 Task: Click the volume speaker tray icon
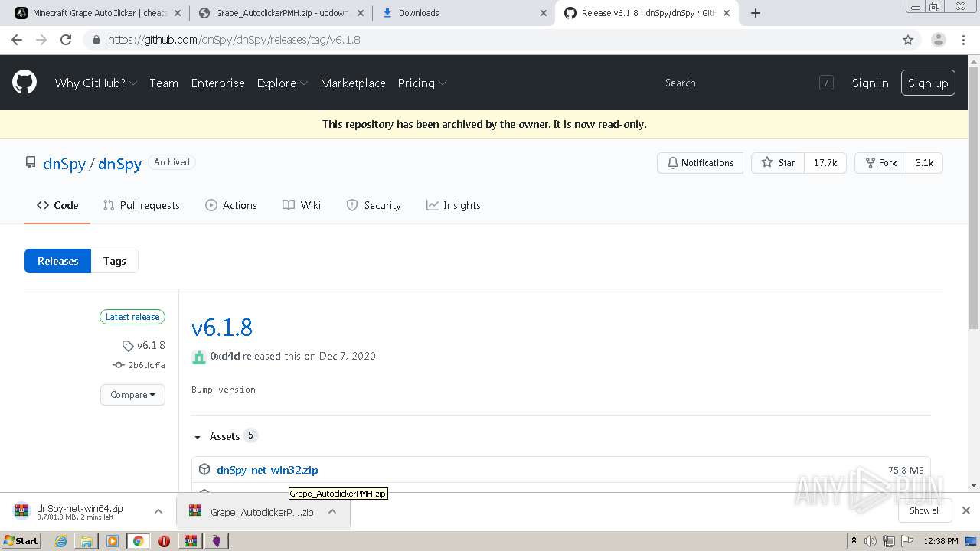[870, 541]
